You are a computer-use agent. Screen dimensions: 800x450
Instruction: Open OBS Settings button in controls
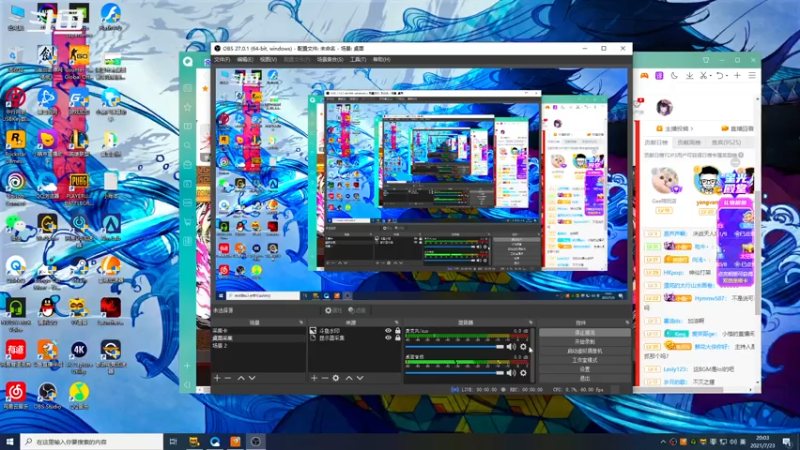click(x=585, y=369)
